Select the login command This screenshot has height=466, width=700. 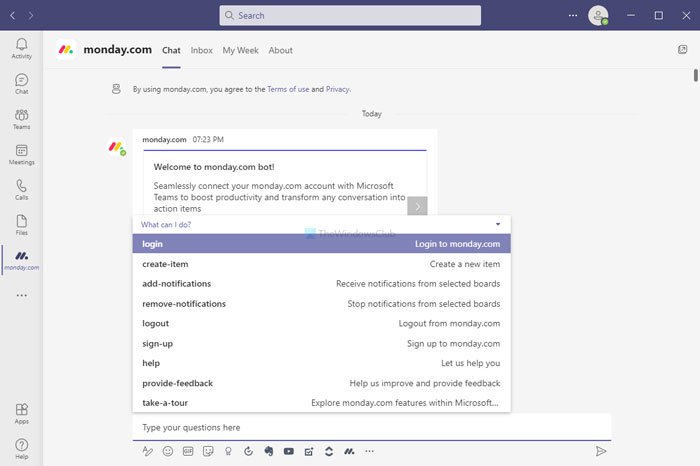(321, 244)
